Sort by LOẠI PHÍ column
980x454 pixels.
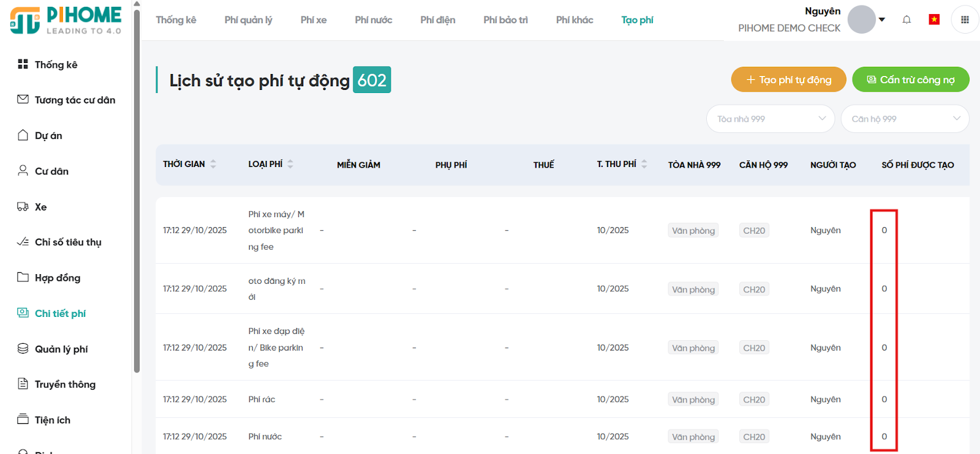coord(290,164)
